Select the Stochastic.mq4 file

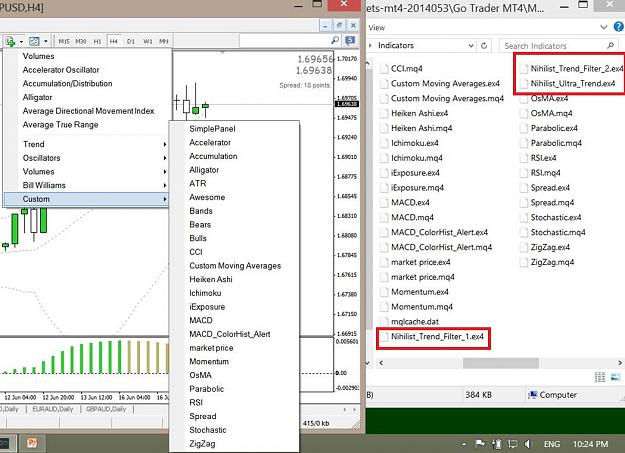pos(553,232)
